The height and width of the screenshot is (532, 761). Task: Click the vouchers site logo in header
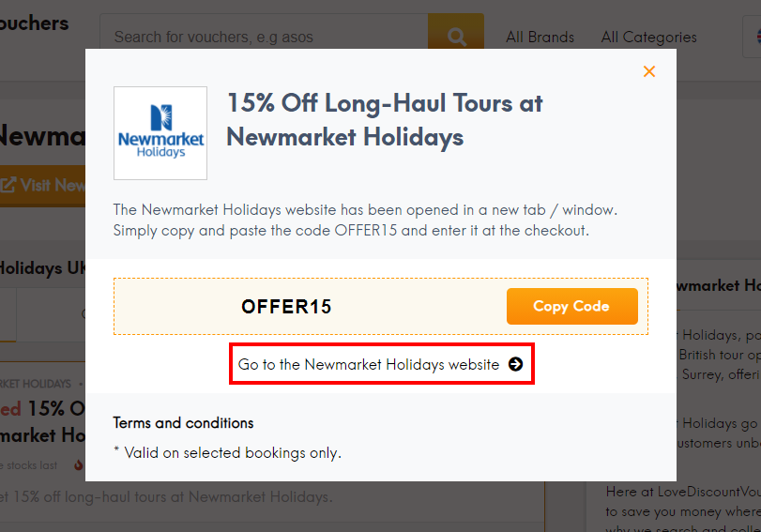34,23
